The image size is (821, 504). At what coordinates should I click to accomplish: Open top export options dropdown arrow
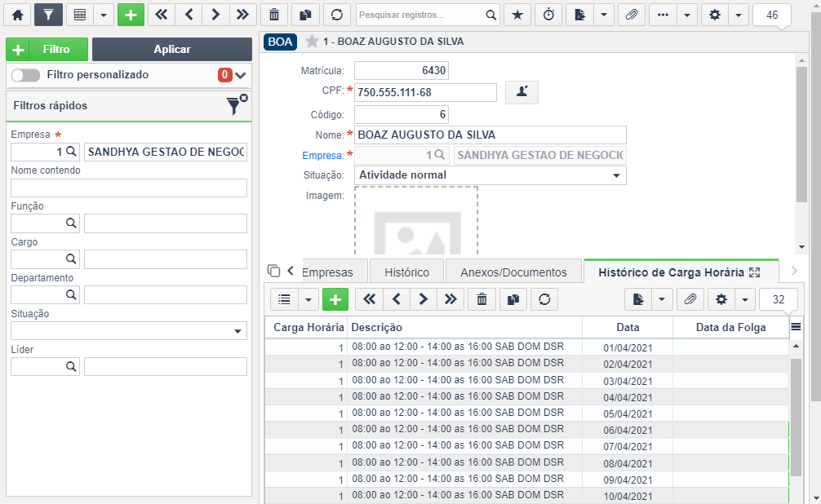tap(604, 15)
